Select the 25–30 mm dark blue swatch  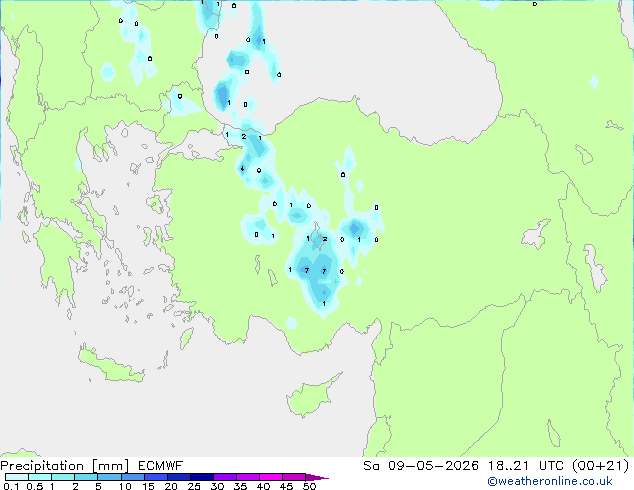(201, 477)
